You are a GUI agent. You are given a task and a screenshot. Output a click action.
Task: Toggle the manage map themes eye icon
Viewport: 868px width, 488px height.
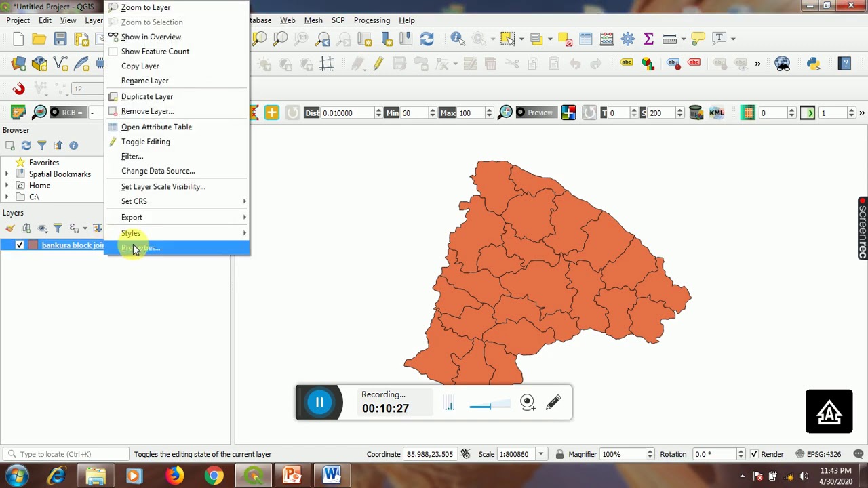click(x=43, y=228)
